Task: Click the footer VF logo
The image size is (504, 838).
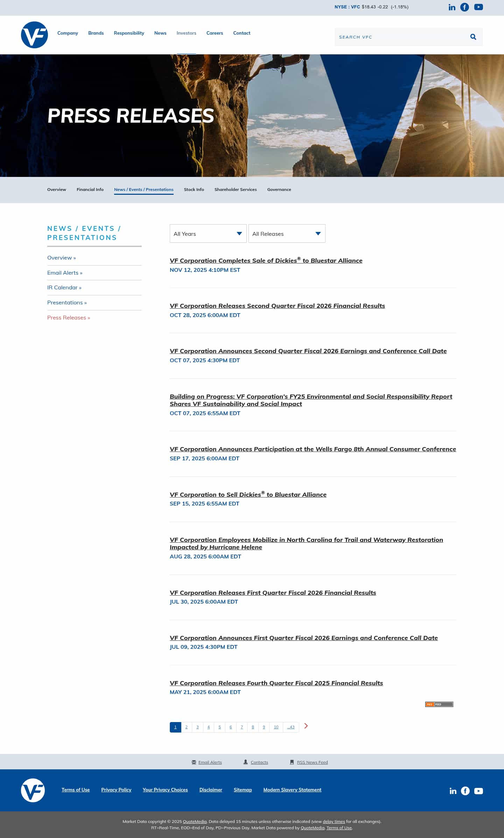Action: point(33,790)
